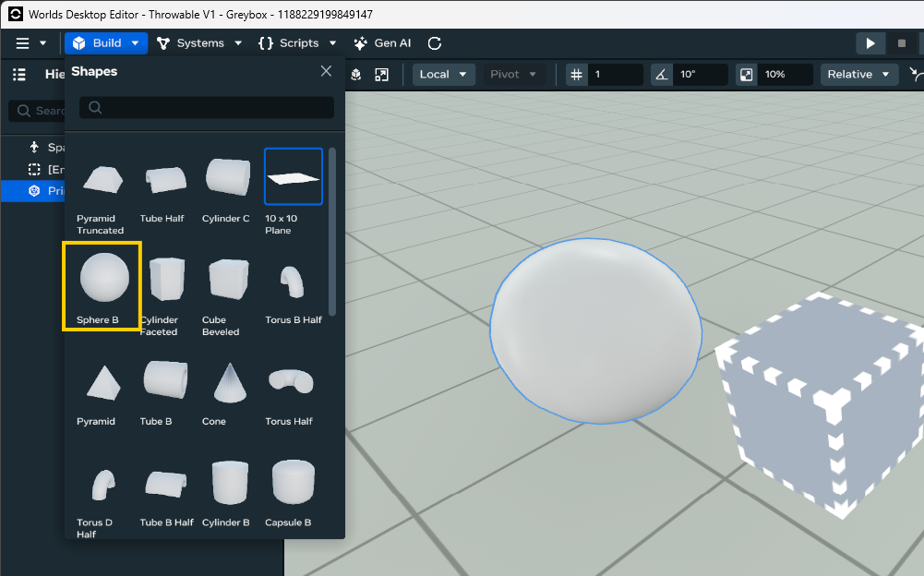Open the Local coordinate space dropdown
This screenshot has width=924, height=576.
coord(443,75)
